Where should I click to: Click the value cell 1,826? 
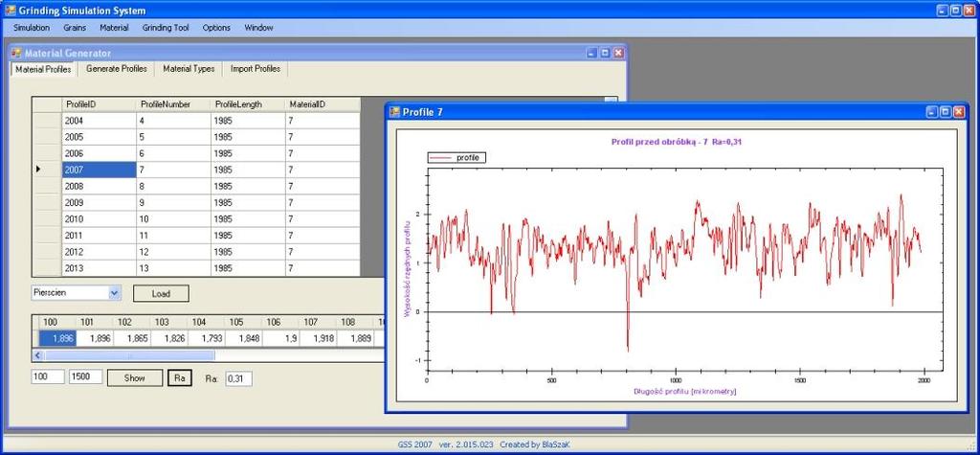pos(168,338)
